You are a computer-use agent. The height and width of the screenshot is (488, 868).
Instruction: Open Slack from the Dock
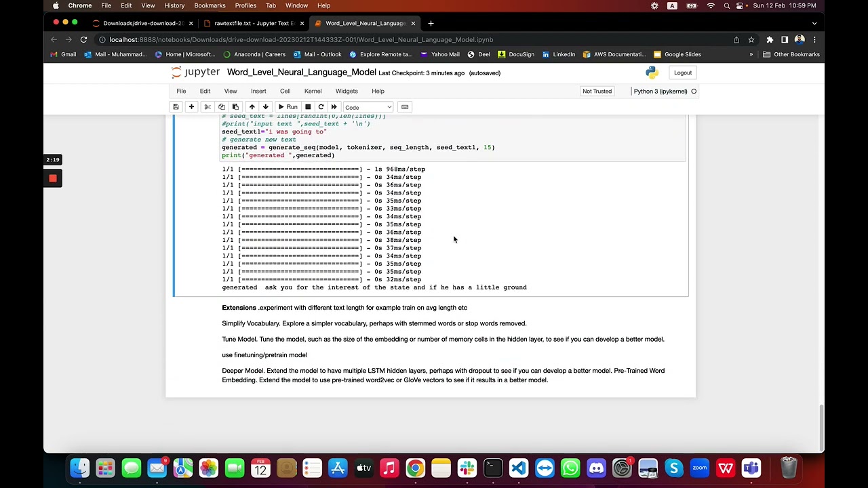coord(467,468)
